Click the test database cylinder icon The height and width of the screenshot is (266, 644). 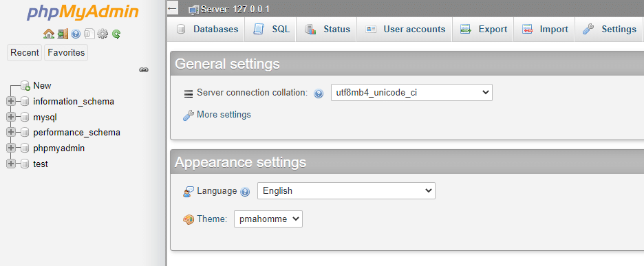(x=25, y=164)
